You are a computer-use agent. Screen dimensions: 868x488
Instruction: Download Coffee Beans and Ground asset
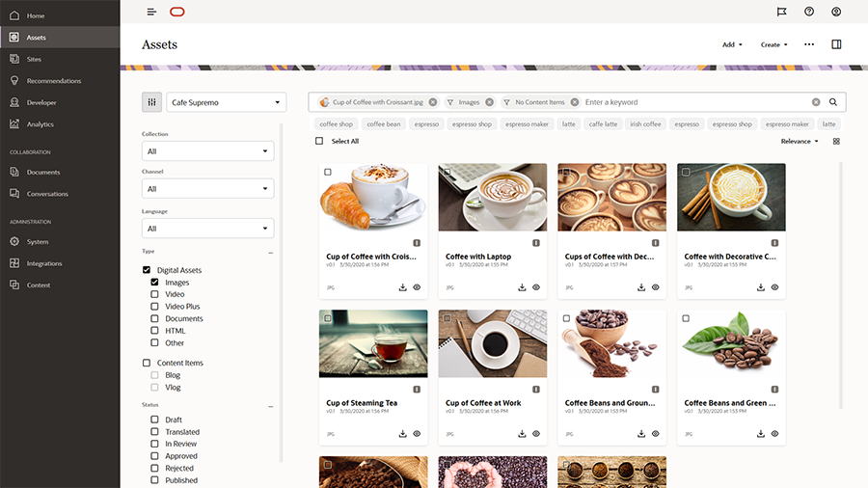[x=641, y=434]
